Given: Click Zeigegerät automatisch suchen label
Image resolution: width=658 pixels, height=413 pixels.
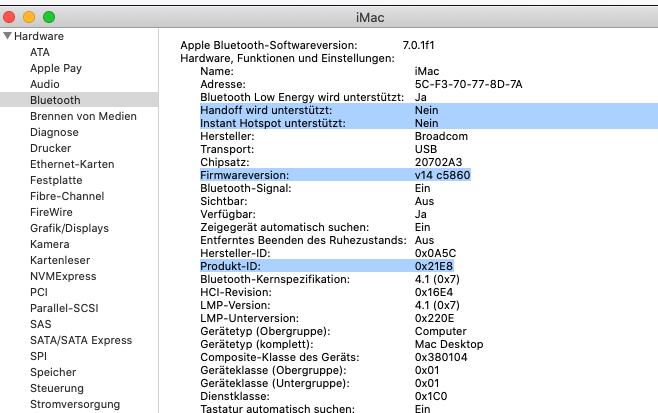Looking at the screenshot, I should (x=285, y=227).
